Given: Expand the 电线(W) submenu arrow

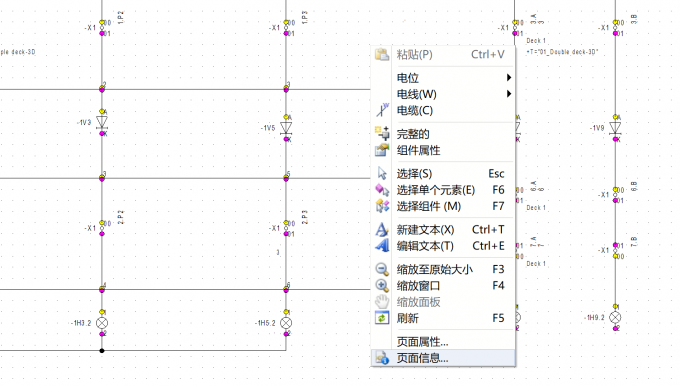Looking at the screenshot, I should click(509, 94).
